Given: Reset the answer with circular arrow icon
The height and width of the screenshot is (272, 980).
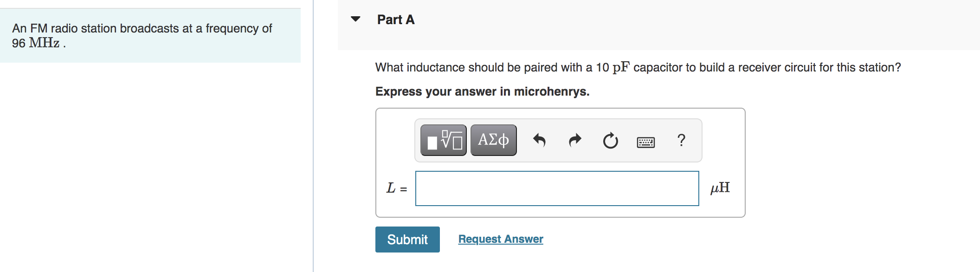Looking at the screenshot, I should (611, 140).
